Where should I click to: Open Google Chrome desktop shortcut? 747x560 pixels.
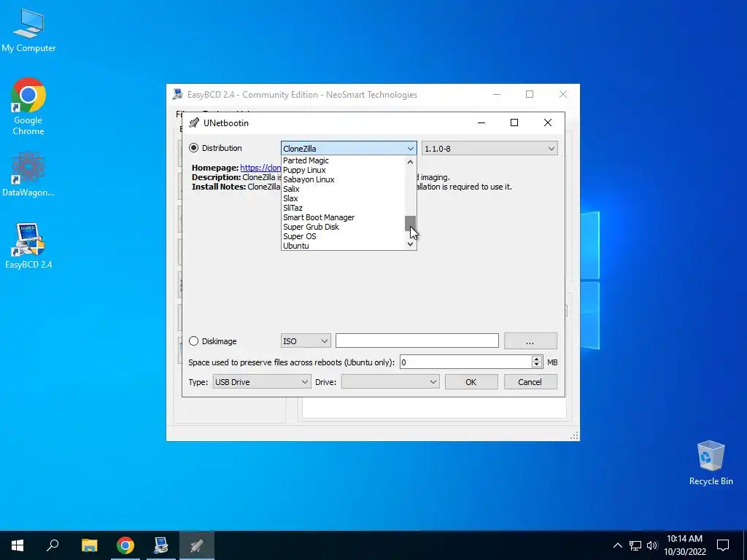click(28, 106)
